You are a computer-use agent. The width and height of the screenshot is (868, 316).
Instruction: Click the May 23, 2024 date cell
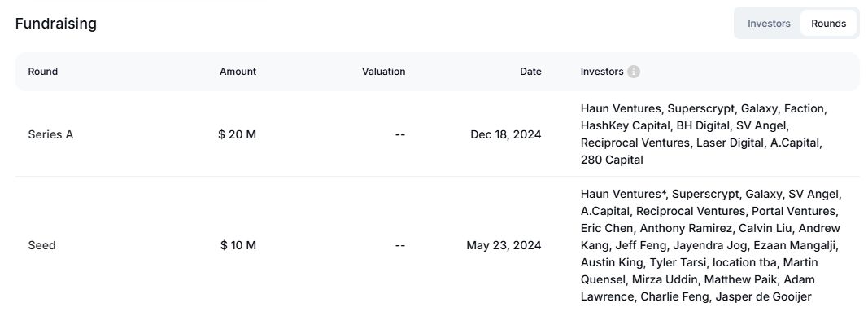click(504, 245)
